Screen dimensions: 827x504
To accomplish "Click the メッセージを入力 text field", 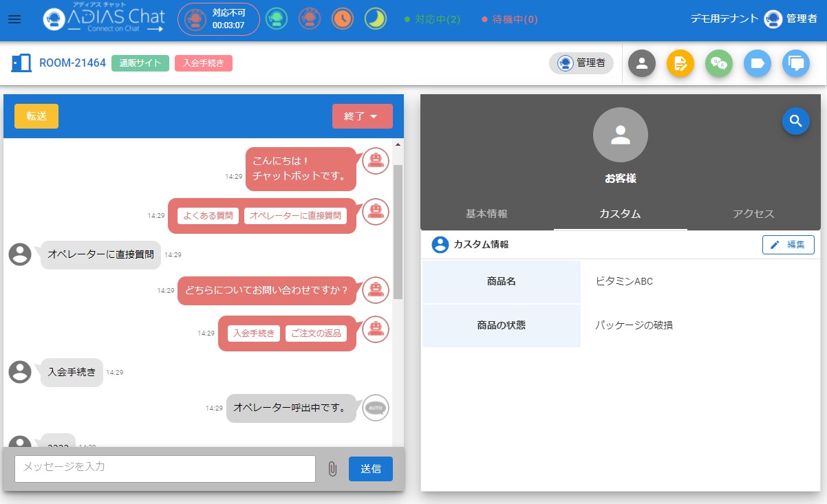I will (165, 468).
